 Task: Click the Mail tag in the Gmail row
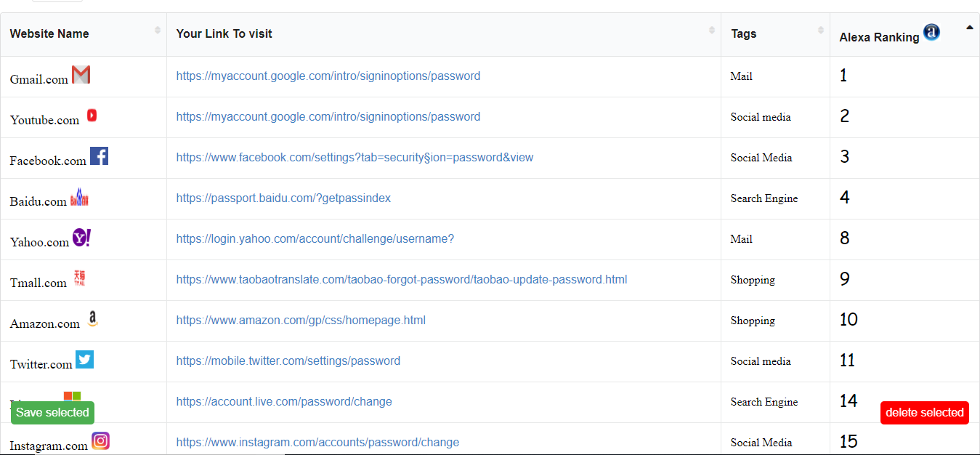[741, 76]
